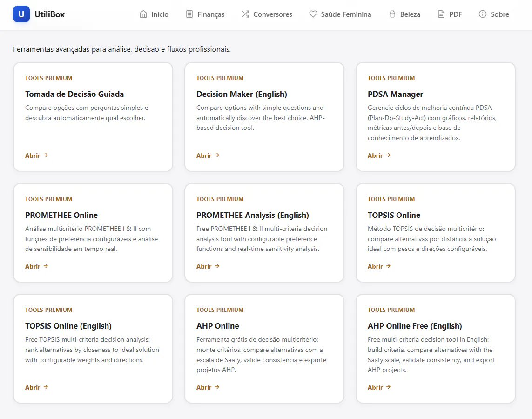This screenshot has height=419, width=532.
Task: Click the blue UtiliBox U logo icon
Action: click(x=21, y=14)
